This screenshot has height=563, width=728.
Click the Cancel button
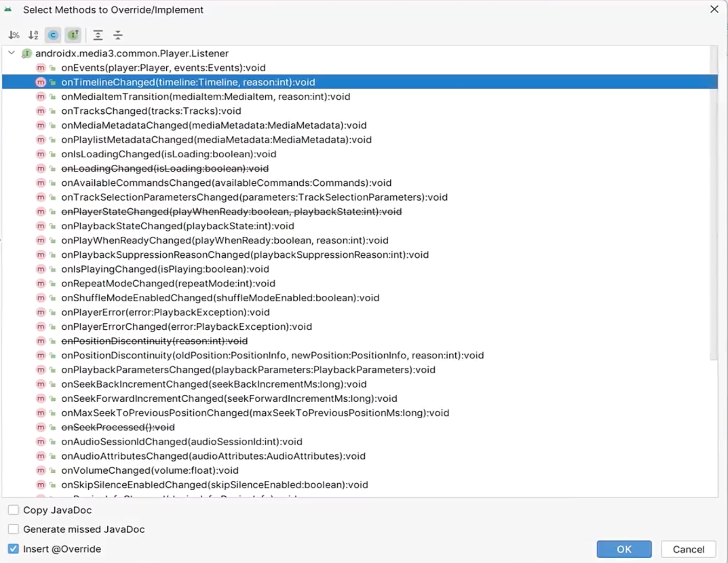point(688,549)
